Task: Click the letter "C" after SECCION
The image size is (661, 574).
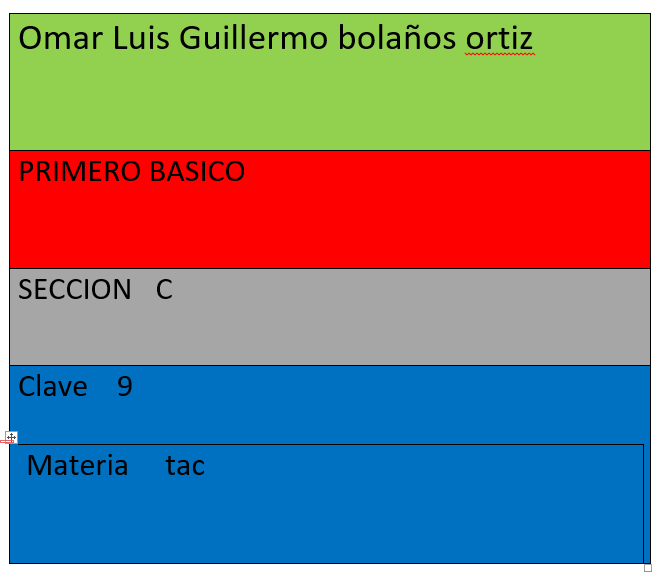Action: [164, 290]
